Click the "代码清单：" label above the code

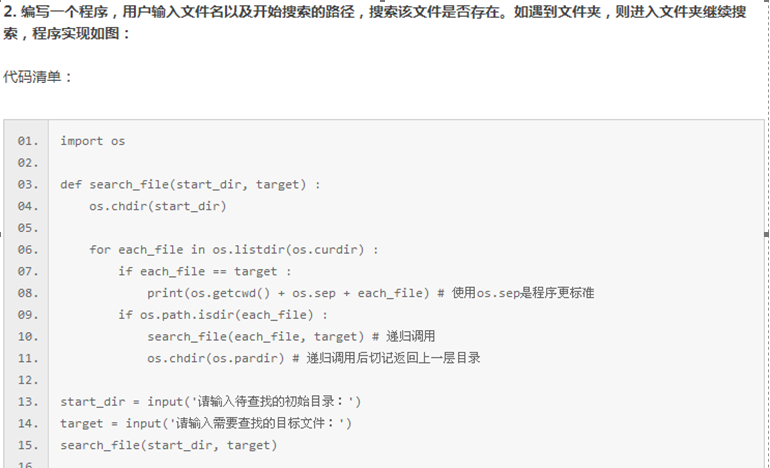coord(38,76)
